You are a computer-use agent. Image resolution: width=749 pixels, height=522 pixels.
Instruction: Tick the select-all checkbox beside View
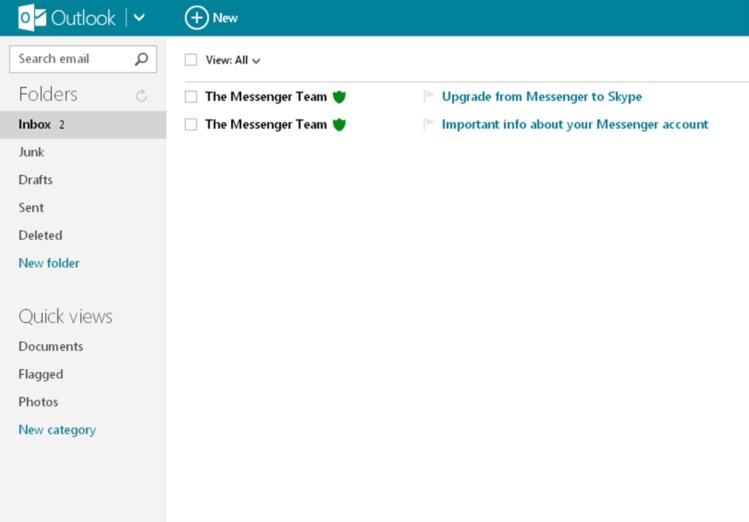point(191,60)
